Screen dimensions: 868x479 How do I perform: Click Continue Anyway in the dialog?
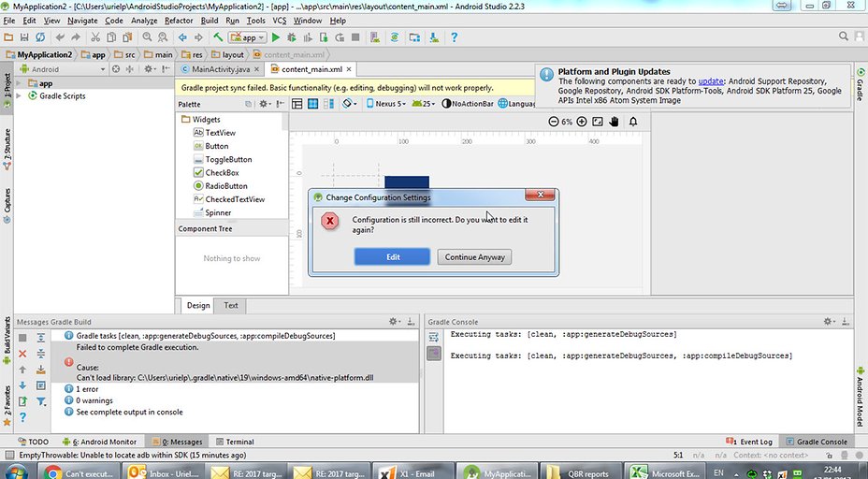coord(474,257)
